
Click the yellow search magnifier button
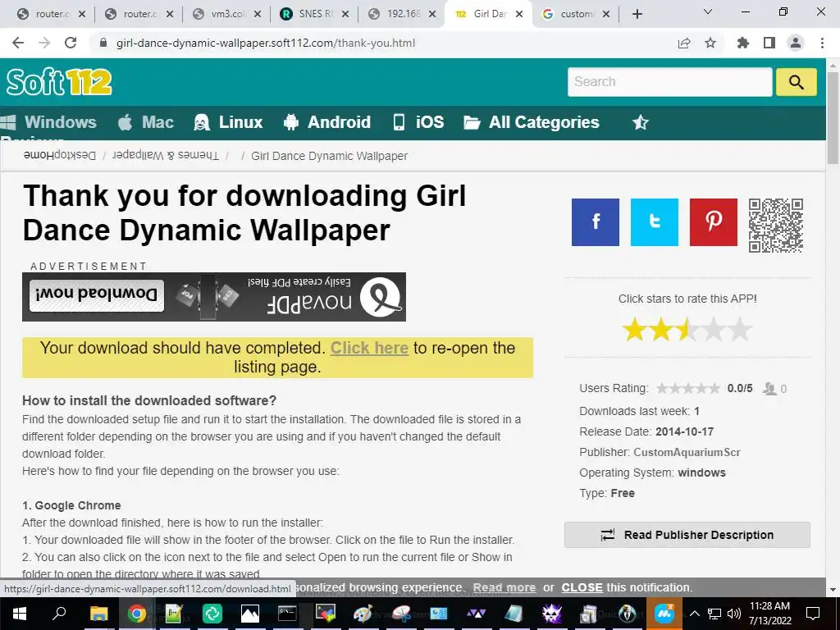(796, 82)
